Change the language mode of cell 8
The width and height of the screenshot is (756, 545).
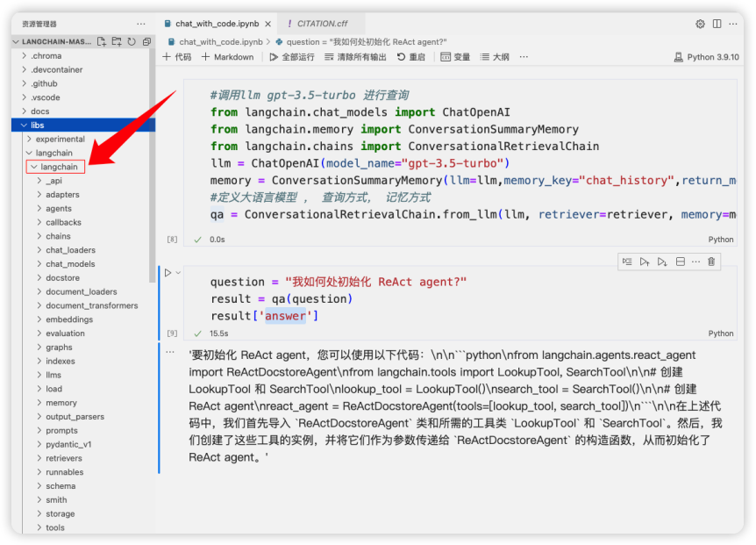click(721, 240)
